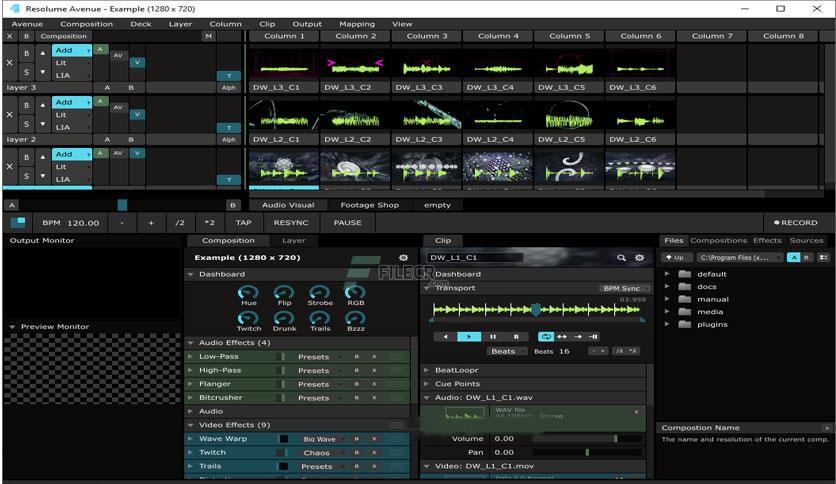Double the BPM with *2 button

(x=210, y=223)
